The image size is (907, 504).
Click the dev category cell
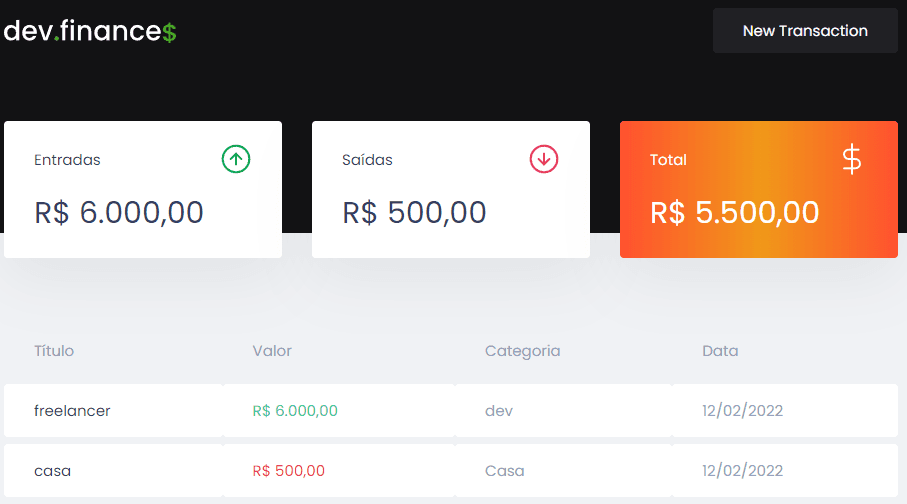(x=499, y=411)
